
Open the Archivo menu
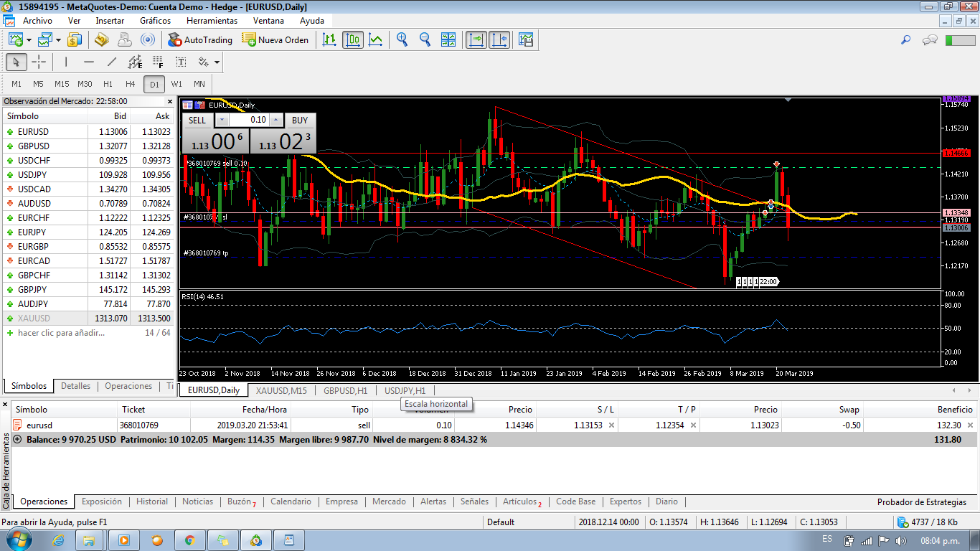37,21
